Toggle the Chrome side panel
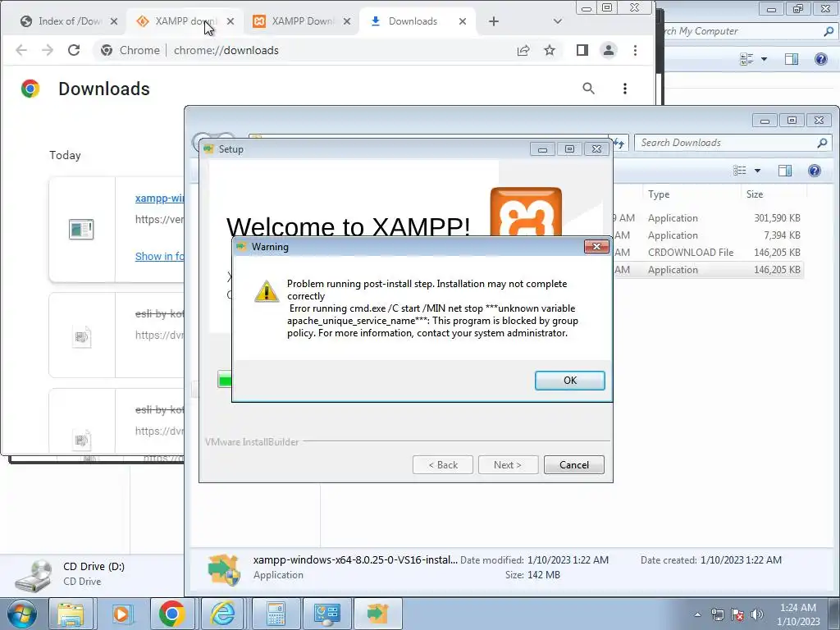This screenshot has width=840, height=630. coord(582,50)
